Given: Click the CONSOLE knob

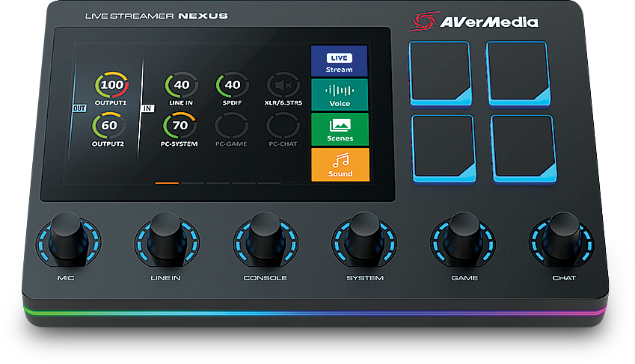Looking at the screenshot, I should tap(266, 240).
